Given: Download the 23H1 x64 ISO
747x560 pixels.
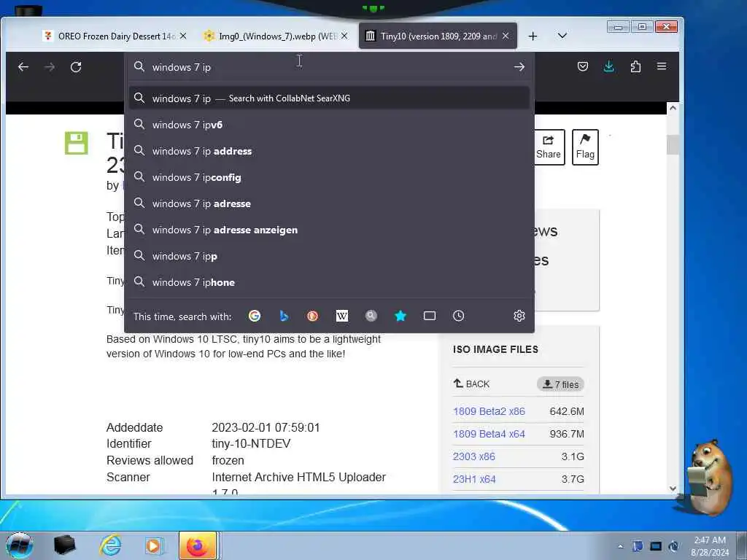Looking at the screenshot, I should pyautogui.click(x=474, y=479).
